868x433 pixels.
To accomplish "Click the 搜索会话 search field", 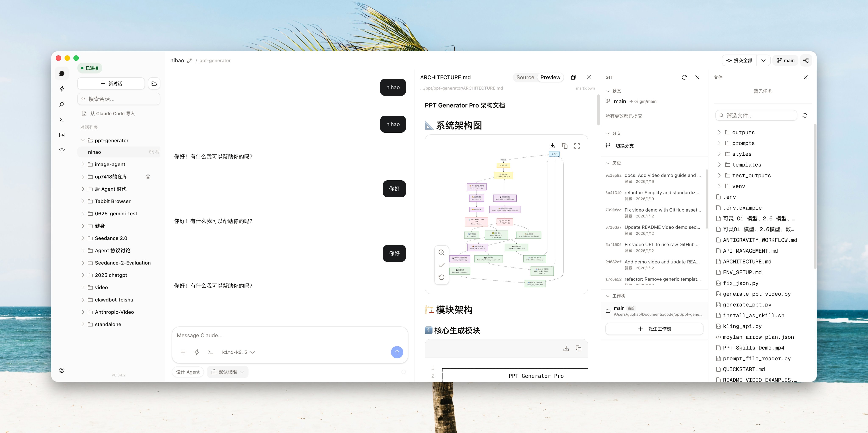I will pos(119,99).
